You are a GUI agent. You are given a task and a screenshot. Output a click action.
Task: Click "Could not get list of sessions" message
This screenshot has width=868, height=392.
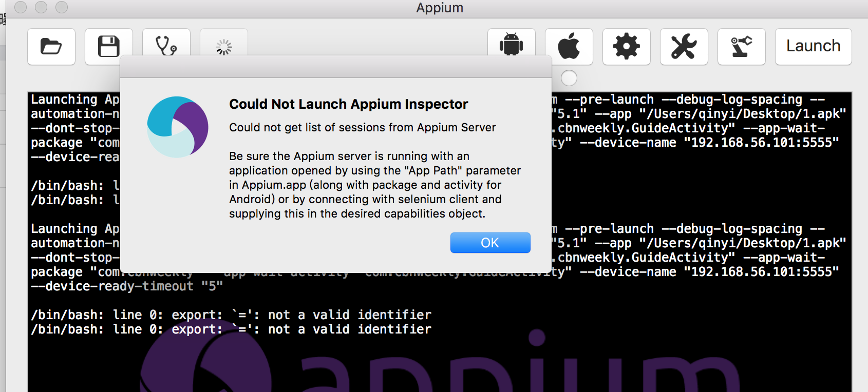[363, 127]
